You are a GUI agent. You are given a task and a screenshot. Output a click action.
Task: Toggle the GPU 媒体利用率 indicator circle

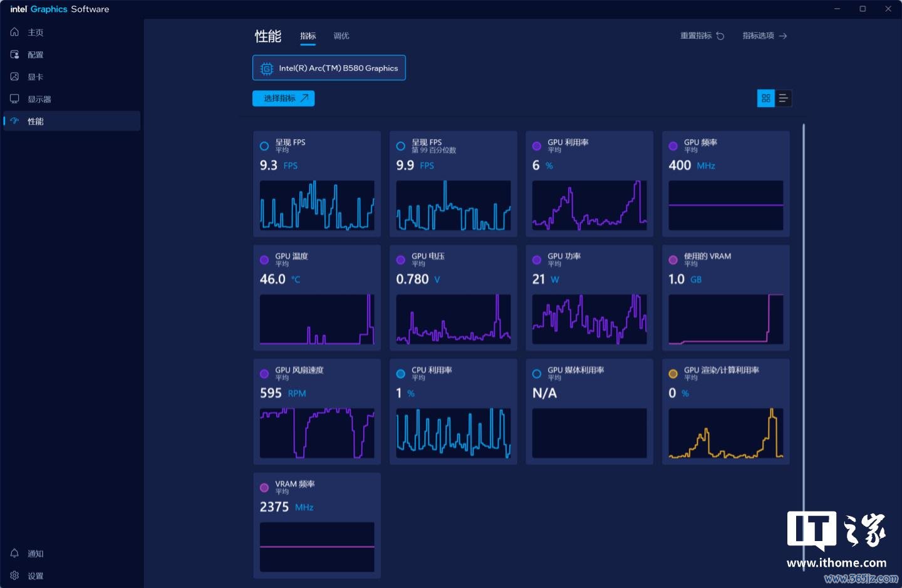537,374
